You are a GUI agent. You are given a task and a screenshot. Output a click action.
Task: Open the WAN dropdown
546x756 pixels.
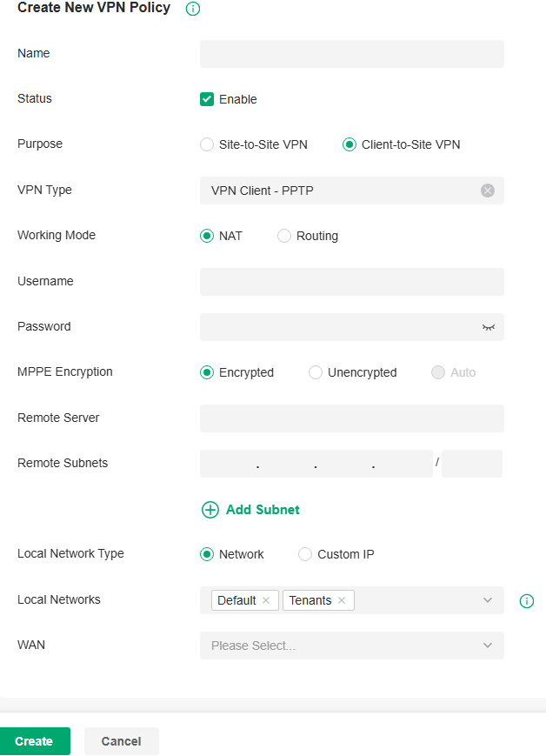point(351,645)
